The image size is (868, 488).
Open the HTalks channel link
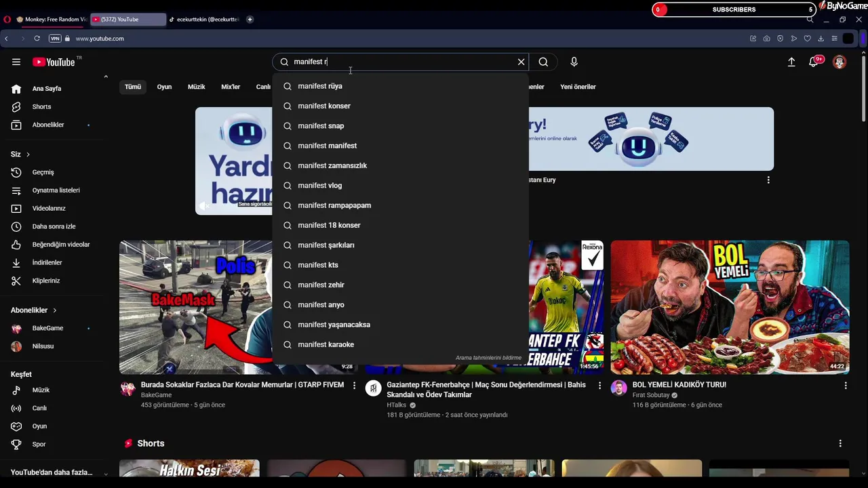coord(397,405)
